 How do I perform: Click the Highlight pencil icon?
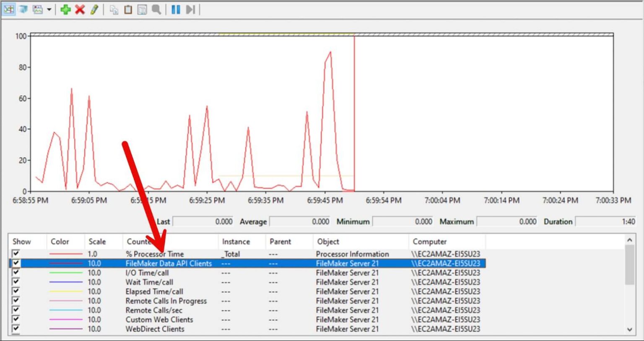(94, 9)
